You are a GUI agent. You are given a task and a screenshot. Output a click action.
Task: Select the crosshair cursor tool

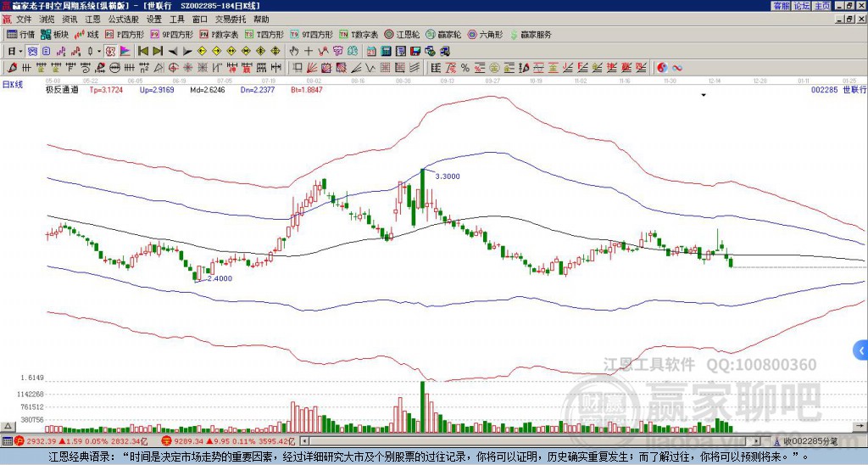click(309, 52)
